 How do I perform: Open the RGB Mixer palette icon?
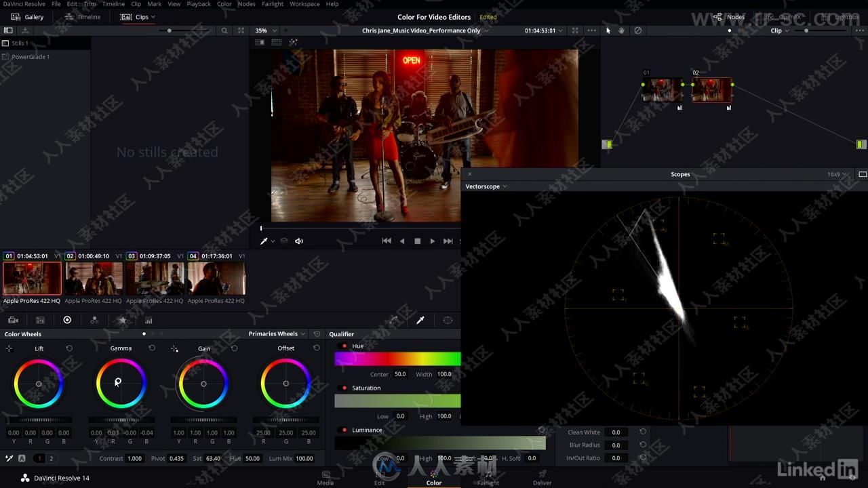94,320
